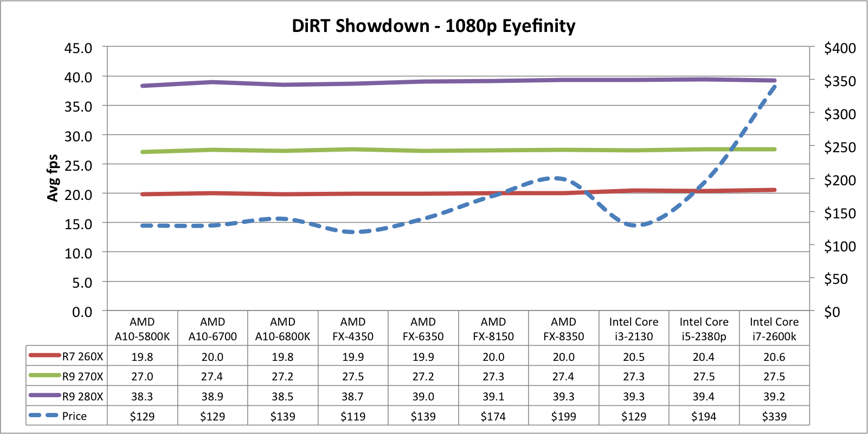Click the $100 right axis label
Image resolution: width=868 pixels, height=434 pixels.
[840, 247]
